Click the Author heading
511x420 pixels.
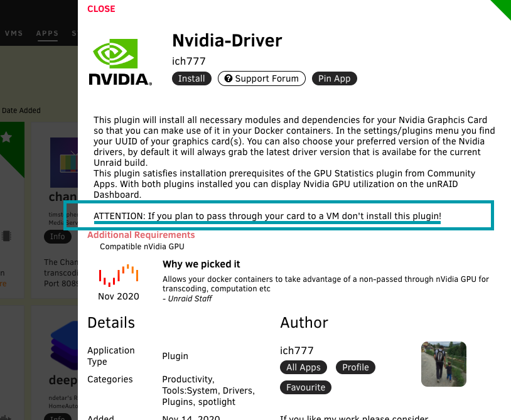click(304, 323)
